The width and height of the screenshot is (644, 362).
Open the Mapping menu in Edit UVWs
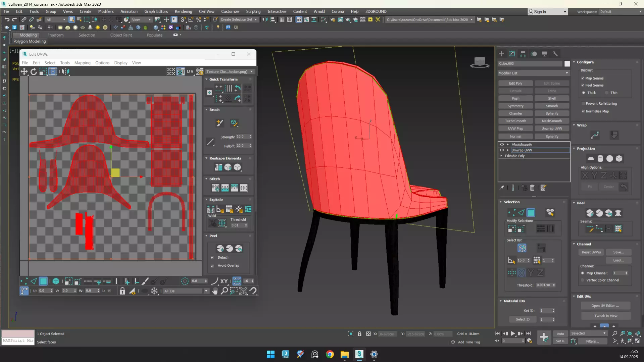[x=82, y=63]
